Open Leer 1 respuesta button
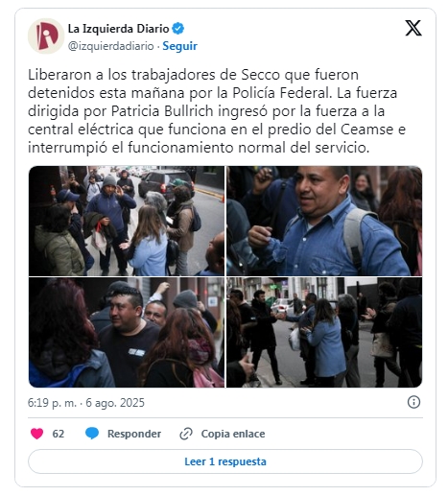Image resolution: width=448 pixels, height=496 pixels. 225,461
